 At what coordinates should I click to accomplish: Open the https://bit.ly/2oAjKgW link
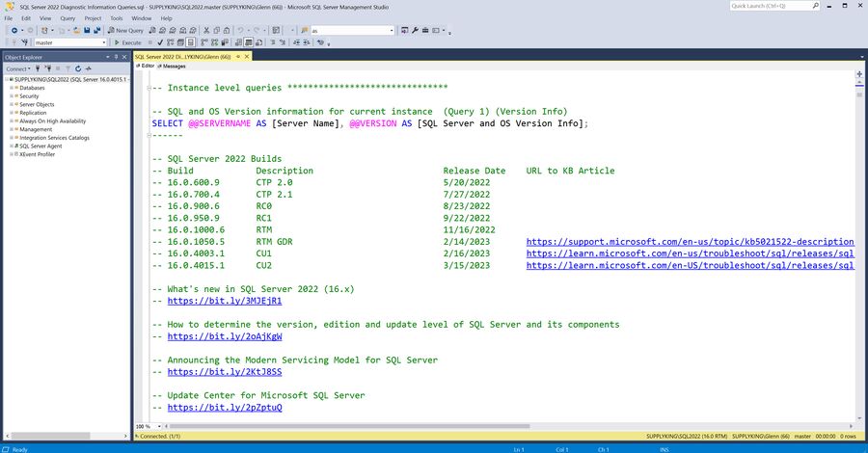[224, 336]
